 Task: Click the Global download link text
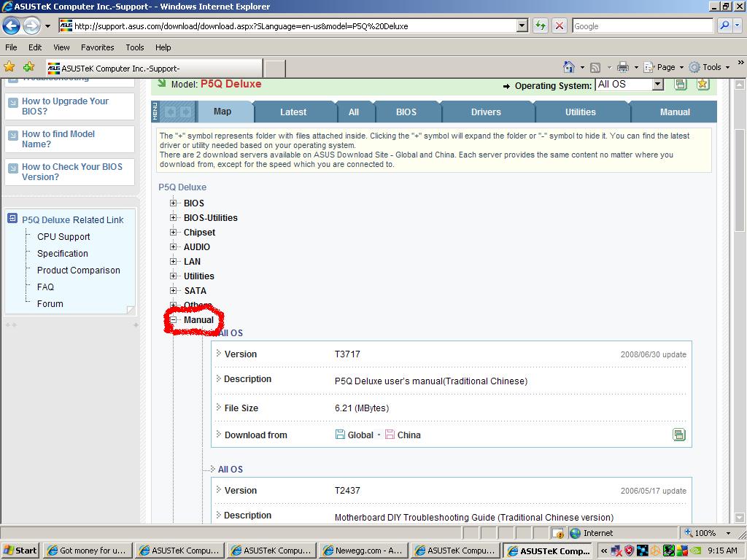(x=360, y=435)
